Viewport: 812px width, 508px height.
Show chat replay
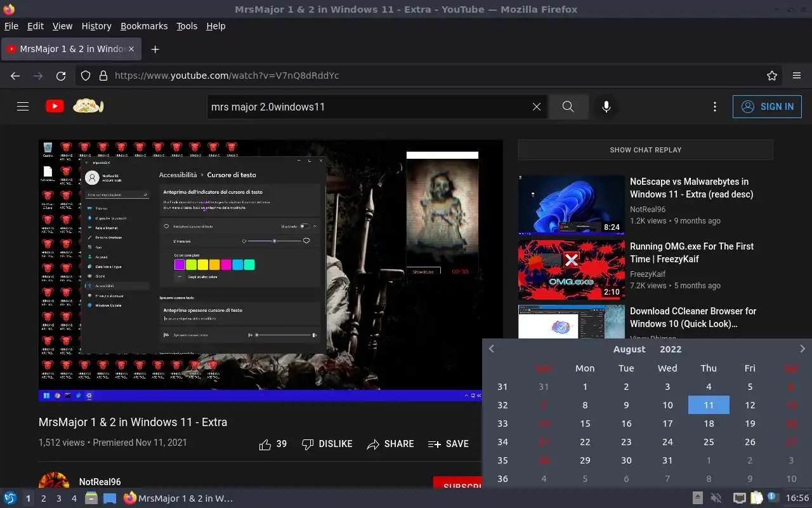coord(645,150)
